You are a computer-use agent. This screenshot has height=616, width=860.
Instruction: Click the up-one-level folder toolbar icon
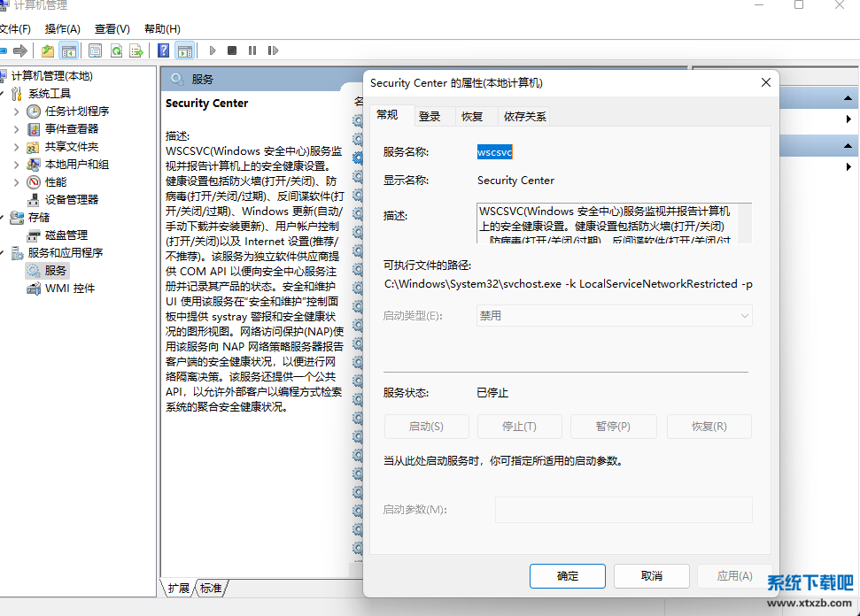(48, 51)
